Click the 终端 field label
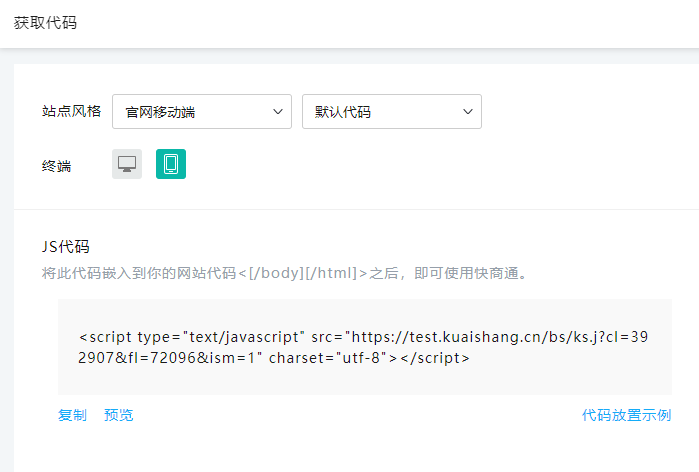This screenshot has width=699, height=472. coord(57,166)
